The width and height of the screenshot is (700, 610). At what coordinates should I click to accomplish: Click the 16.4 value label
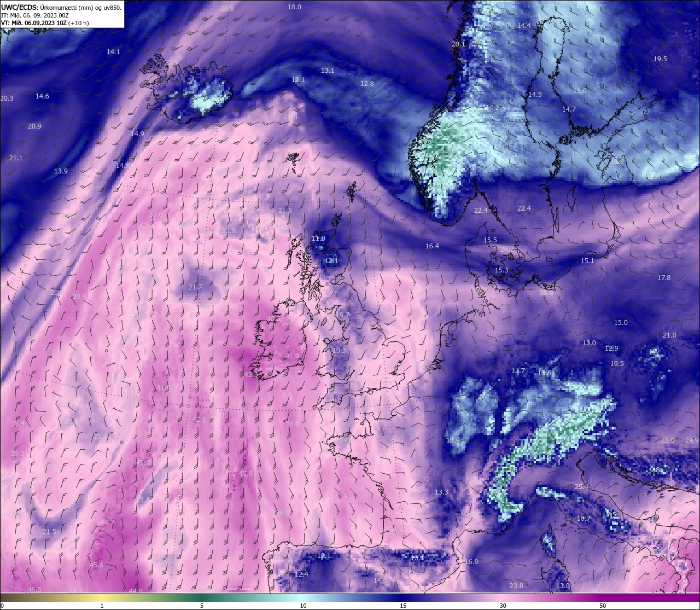432,246
